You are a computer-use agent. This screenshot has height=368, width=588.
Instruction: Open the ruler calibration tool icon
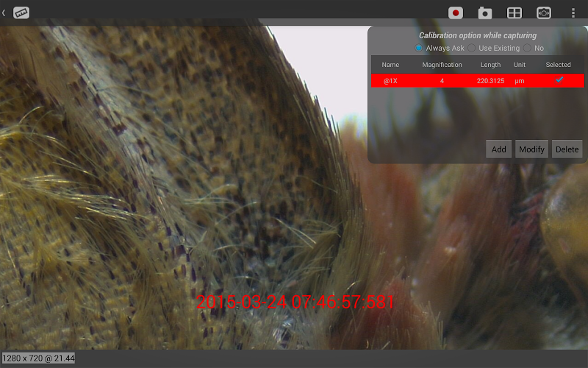point(21,13)
